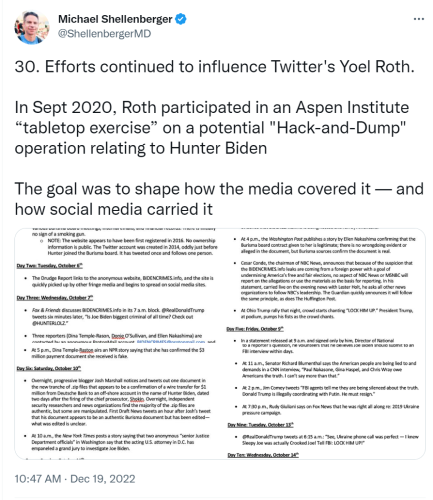
Task: Visit the @ShellenbergerMD handle
Action: [x=104, y=34]
